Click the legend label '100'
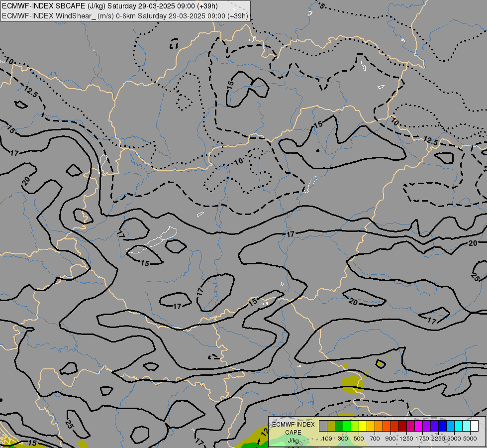The image size is (487, 448). [327, 439]
